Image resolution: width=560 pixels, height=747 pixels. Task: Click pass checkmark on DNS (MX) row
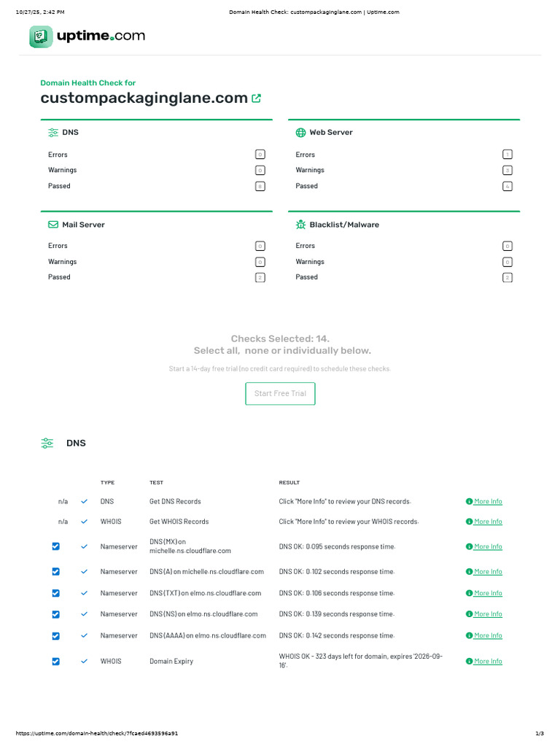pyautogui.click(x=85, y=546)
